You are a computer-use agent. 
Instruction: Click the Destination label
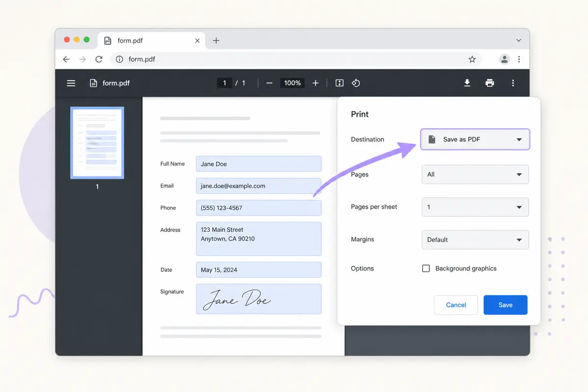(367, 139)
